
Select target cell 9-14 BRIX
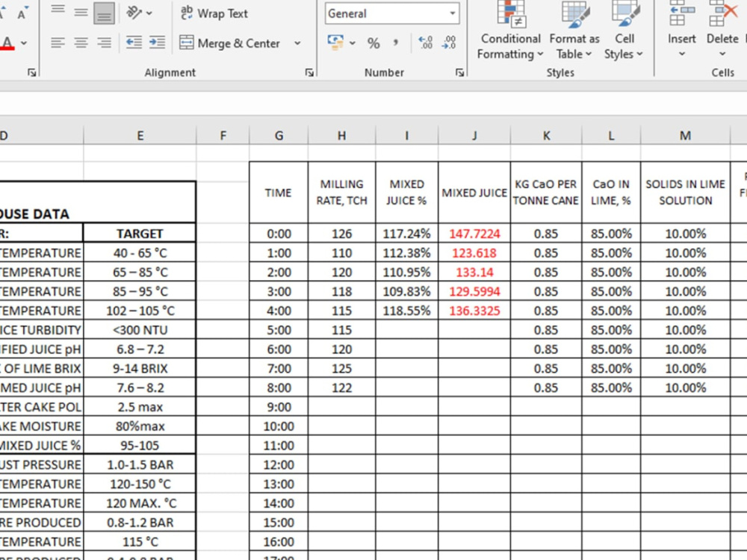(140, 369)
